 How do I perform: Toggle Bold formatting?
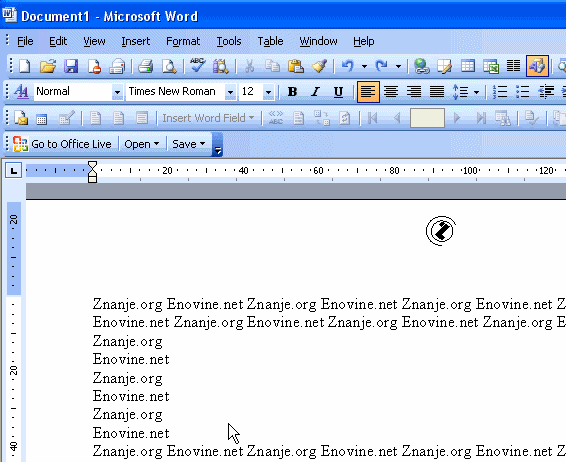[292, 92]
